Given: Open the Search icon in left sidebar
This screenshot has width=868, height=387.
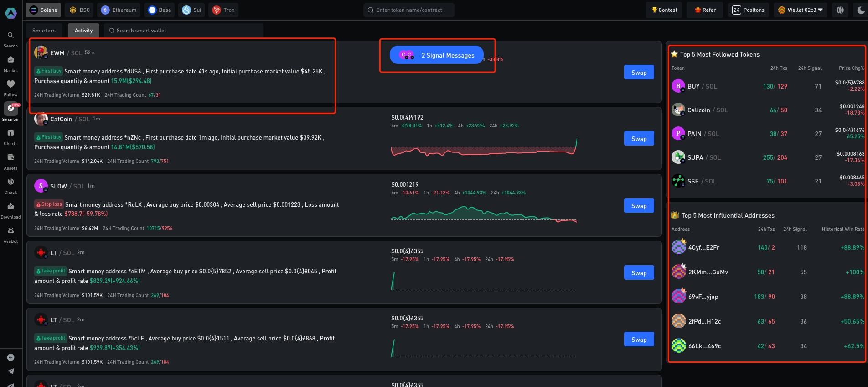Looking at the screenshot, I should click(x=10, y=36).
